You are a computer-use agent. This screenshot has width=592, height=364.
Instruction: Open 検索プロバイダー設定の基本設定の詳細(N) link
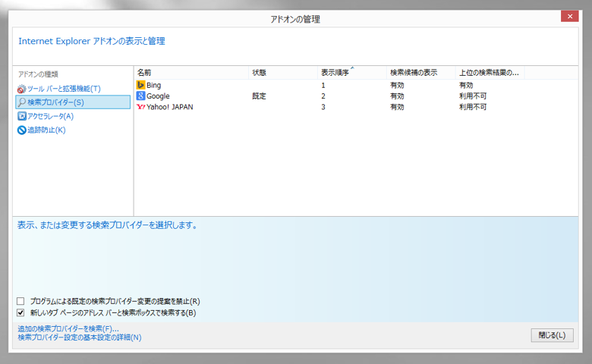tap(79, 337)
